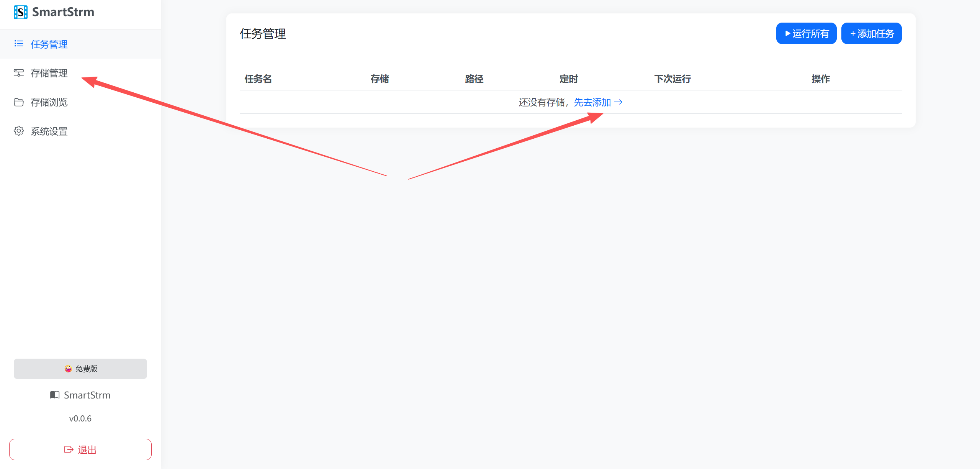Click the storage management server icon

pyautogui.click(x=19, y=73)
